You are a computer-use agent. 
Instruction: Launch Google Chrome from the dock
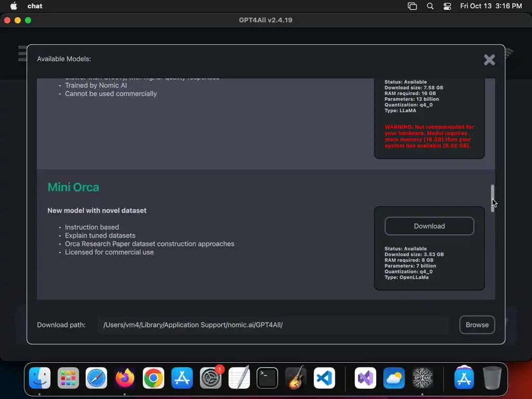pos(153,378)
